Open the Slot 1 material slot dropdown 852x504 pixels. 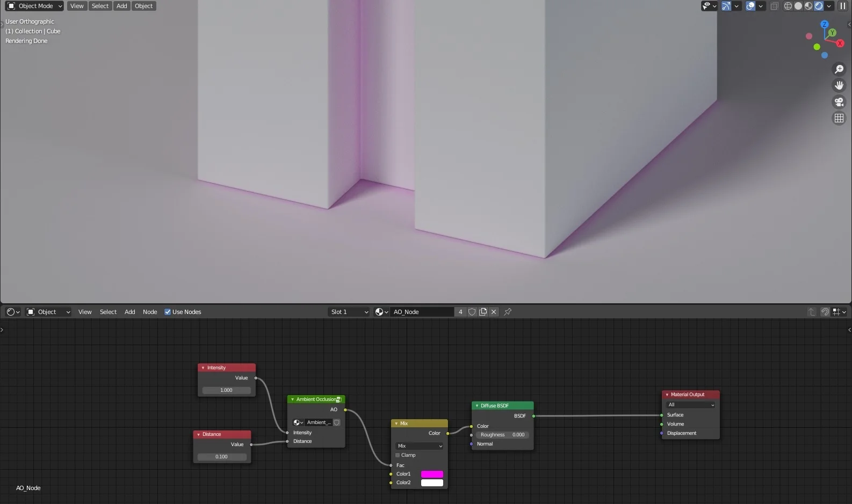pyautogui.click(x=349, y=312)
